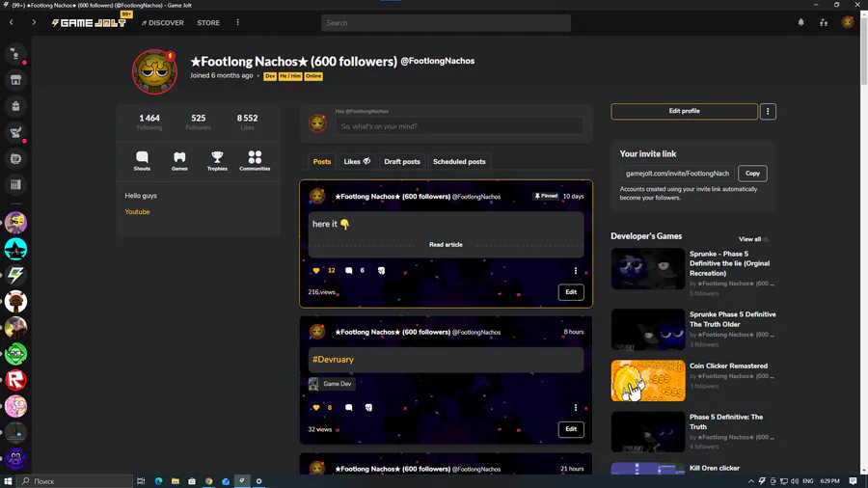Open the notifications bell
The height and width of the screenshot is (488, 868).
pyautogui.click(x=801, y=22)
